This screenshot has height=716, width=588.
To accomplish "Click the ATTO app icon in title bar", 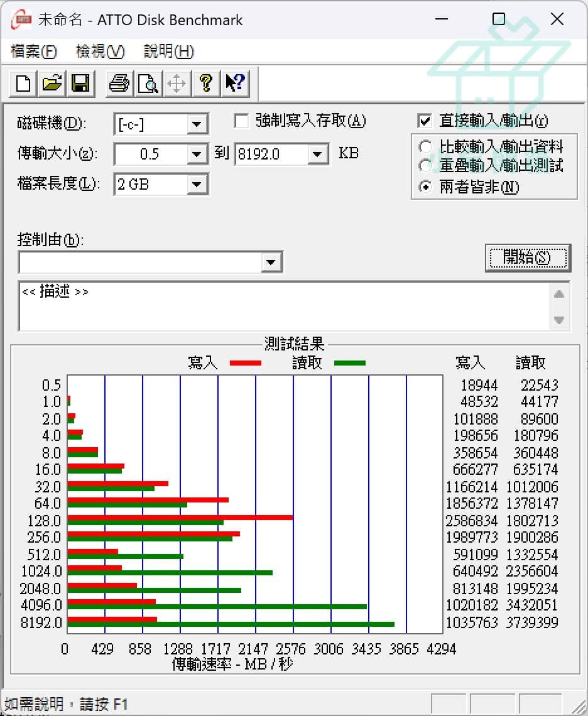I will click(21, 20).
